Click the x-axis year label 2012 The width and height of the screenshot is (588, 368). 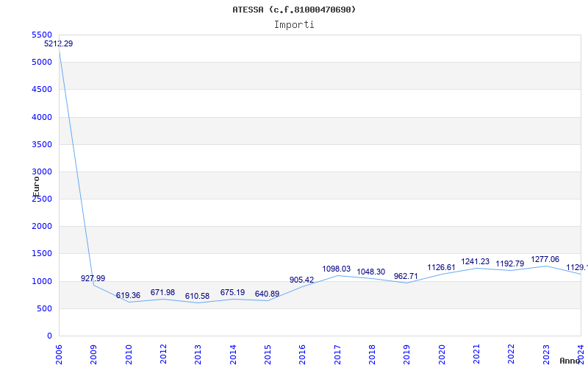(x=163, y=355)
